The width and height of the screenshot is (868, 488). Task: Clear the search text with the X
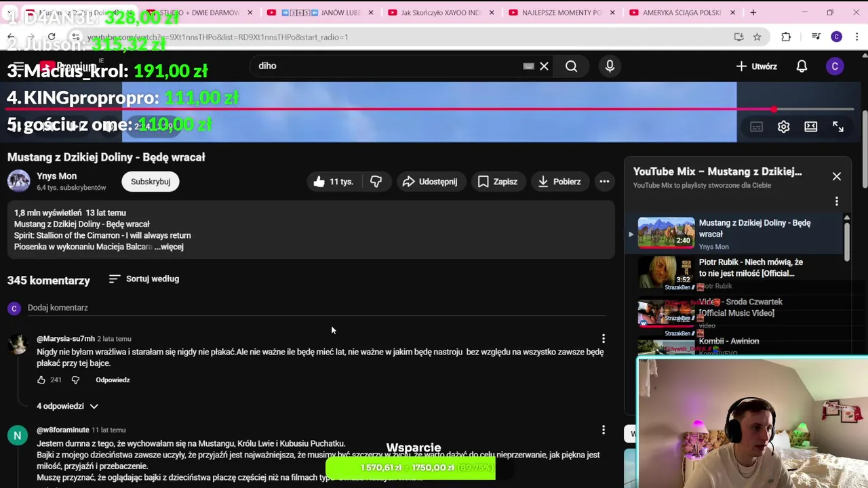(544, 66)
